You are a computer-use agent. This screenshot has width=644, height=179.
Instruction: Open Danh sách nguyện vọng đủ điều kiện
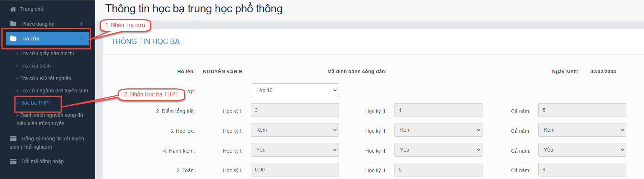51,115
